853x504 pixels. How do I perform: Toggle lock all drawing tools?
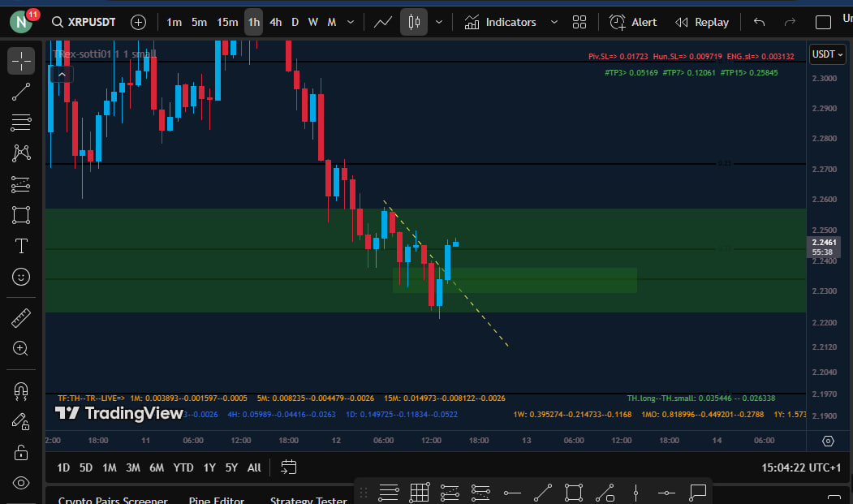point(21,452)
